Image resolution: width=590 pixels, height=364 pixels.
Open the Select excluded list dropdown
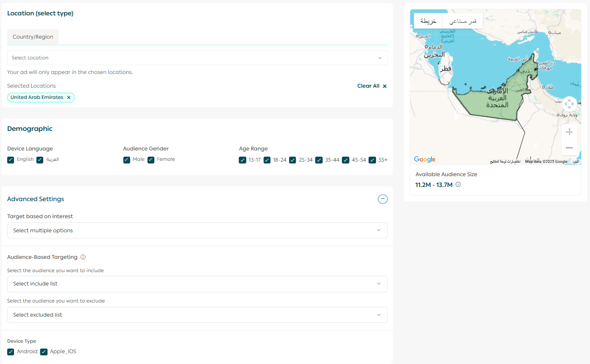[197, 315]
